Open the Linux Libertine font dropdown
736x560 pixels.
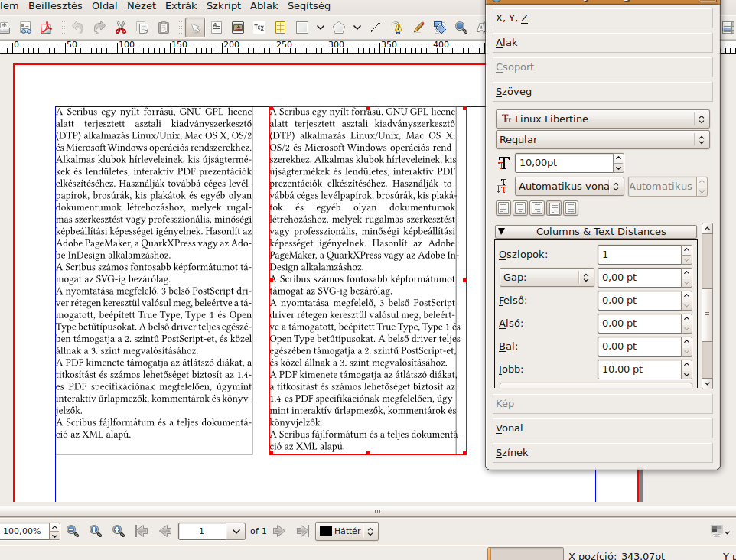click(x=602, y=119)
